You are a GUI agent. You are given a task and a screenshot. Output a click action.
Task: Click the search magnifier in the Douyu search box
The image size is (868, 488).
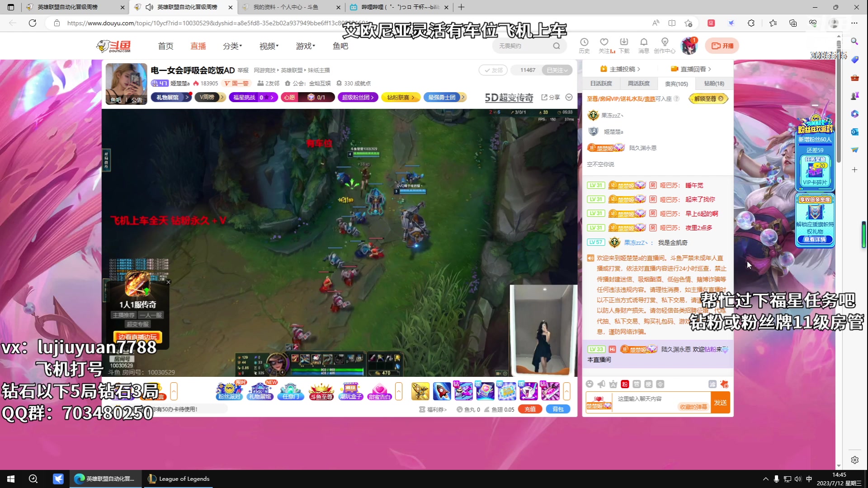pyautogui.click(x=557, y=46)
